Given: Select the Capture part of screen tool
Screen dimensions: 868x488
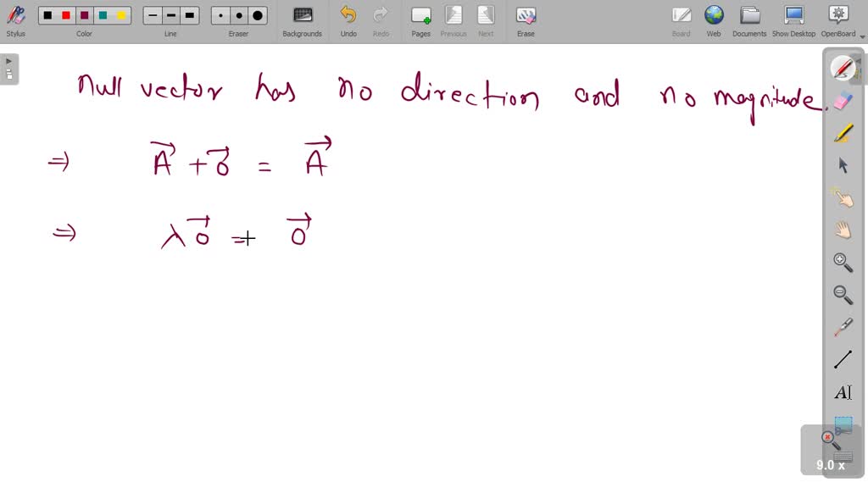Looking at the screenshot, I should [843, 424].
